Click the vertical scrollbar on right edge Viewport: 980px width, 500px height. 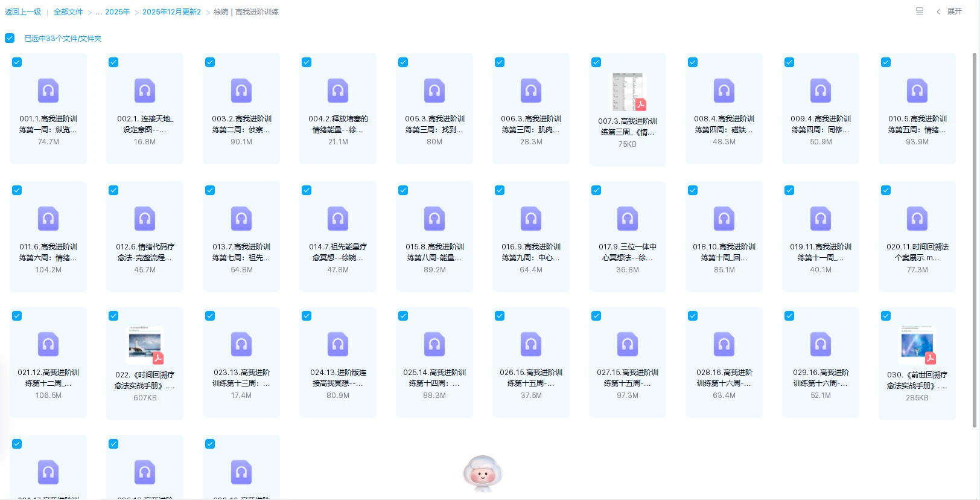click(x=974, y=242)
